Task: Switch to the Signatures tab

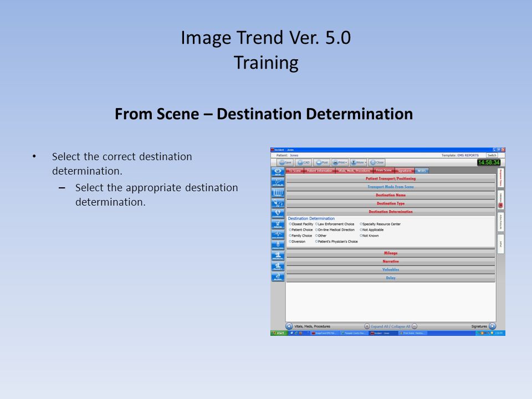Action: [405, 171]
